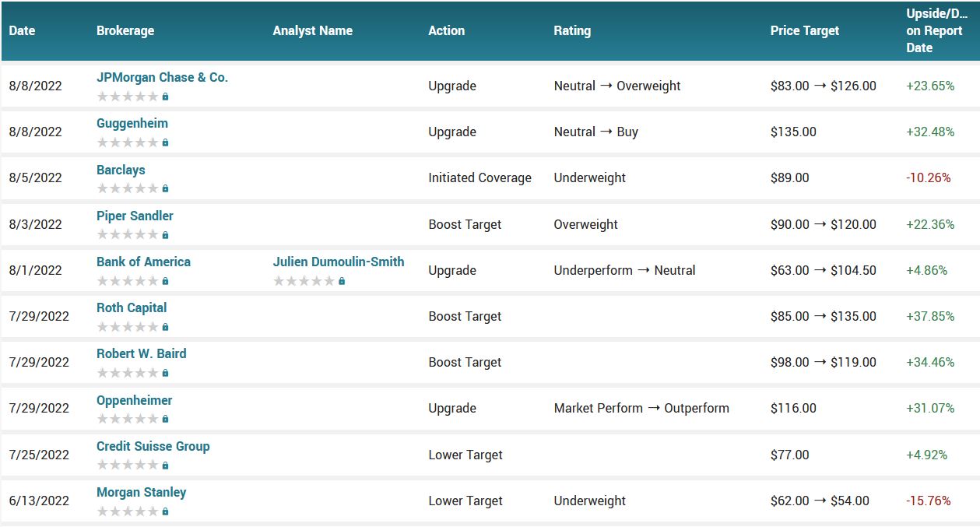Sort by the Price Target header

(805, 31)
